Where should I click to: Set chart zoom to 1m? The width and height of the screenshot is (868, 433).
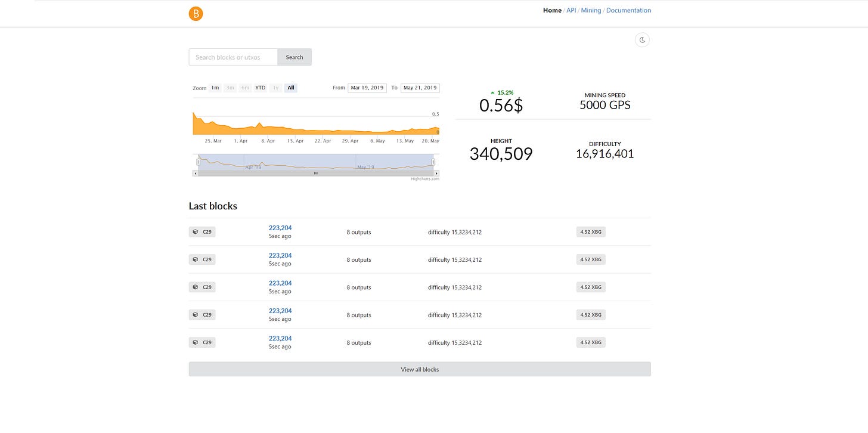[215, 88]
